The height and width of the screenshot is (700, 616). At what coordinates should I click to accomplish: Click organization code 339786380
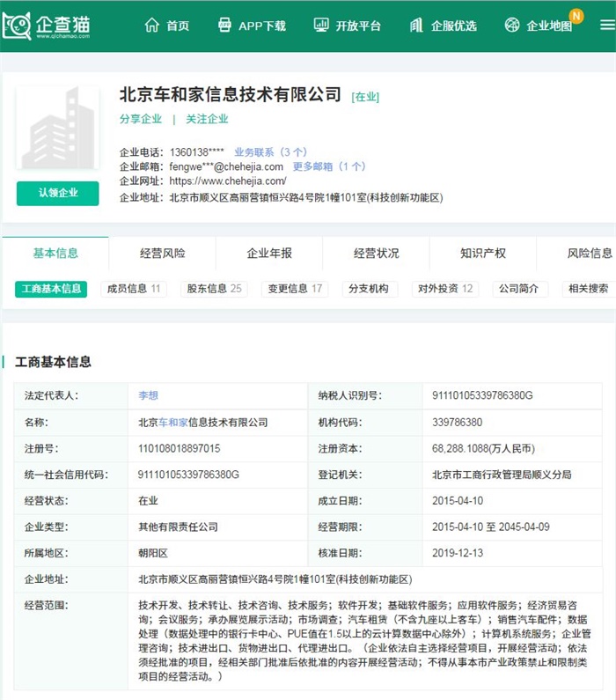pos(458,423)
